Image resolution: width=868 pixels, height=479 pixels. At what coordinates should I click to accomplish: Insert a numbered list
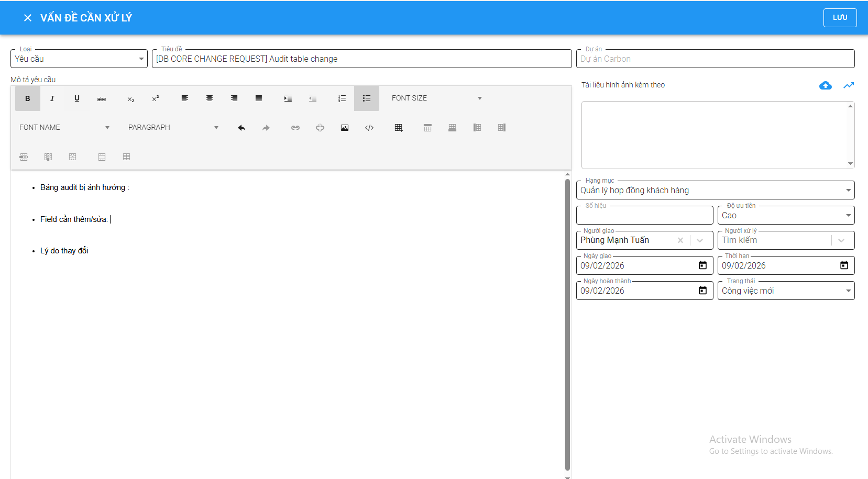click(342, 98)
